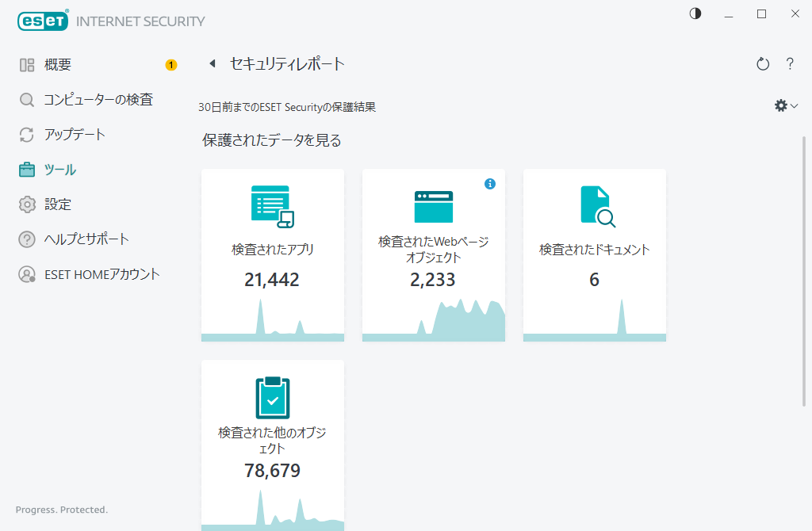Click the 2,233 count value
The height and width of the screenshot is (531, 812).
433,280
